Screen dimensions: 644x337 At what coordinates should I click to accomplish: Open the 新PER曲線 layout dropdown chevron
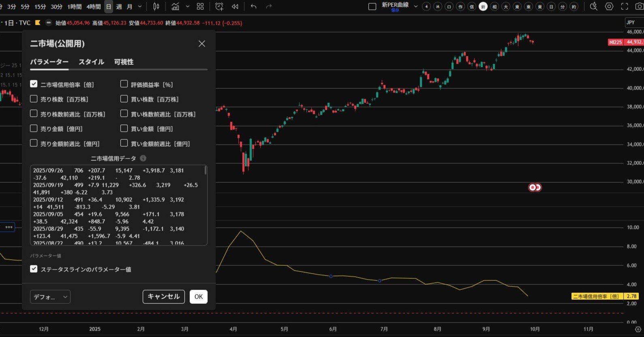pos(415,6)
